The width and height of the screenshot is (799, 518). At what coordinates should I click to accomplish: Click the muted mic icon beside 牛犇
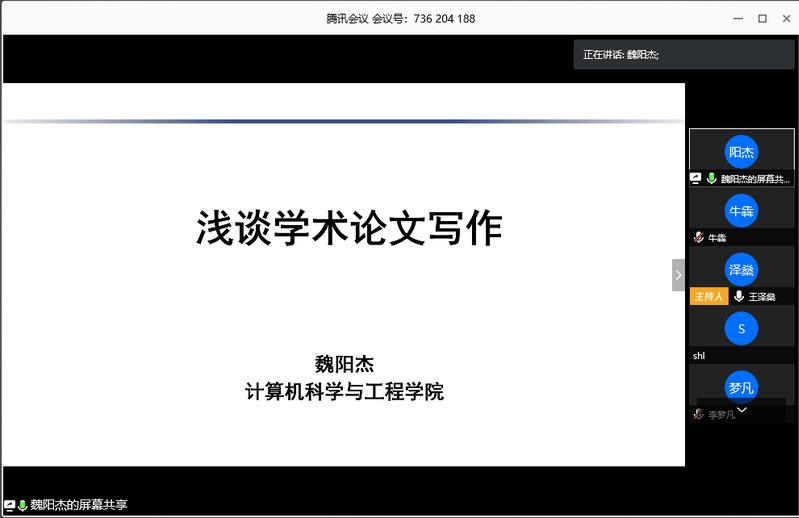coord(698,238)
